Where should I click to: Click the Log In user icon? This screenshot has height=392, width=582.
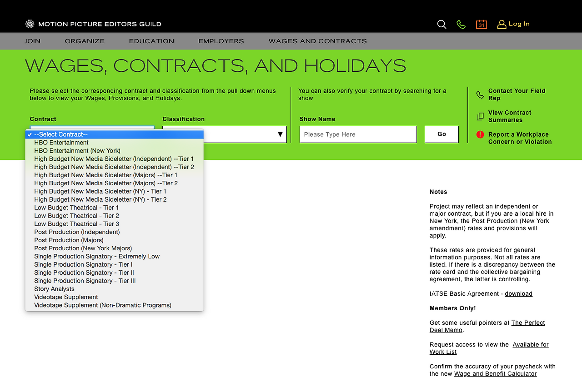pos(502,24)
